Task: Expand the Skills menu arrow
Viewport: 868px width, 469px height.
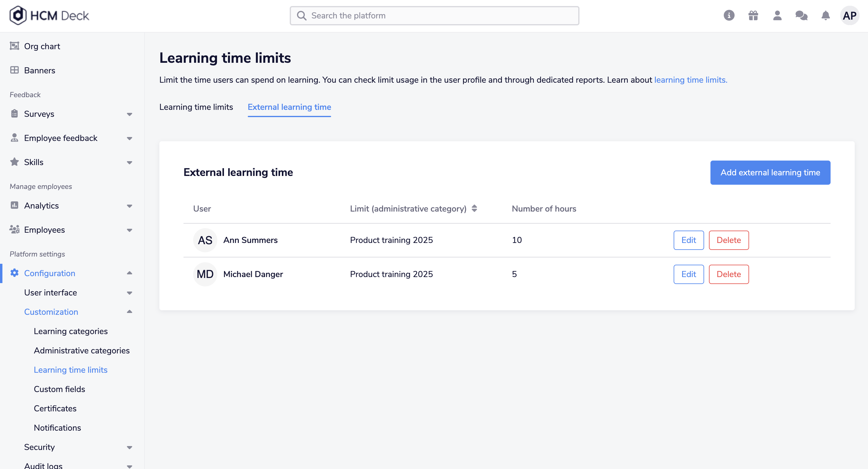Action: (x=129, y=162)
